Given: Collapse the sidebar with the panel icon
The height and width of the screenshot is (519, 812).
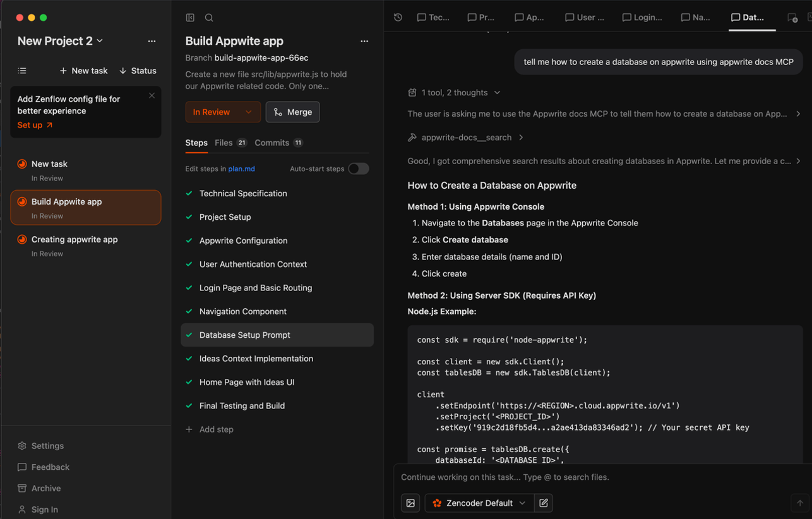Looking at the screenshot, I should tap(190, 17).
